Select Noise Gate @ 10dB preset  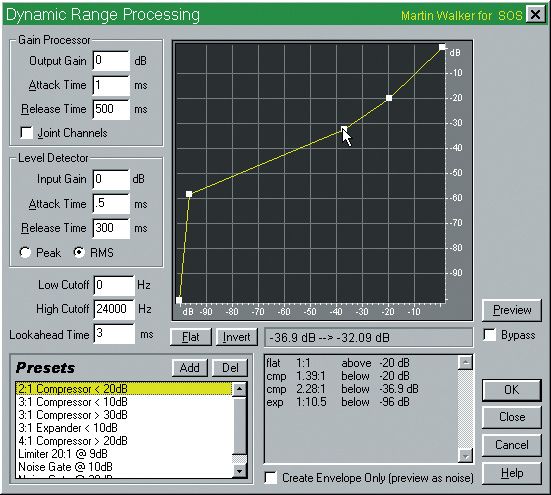124,467
